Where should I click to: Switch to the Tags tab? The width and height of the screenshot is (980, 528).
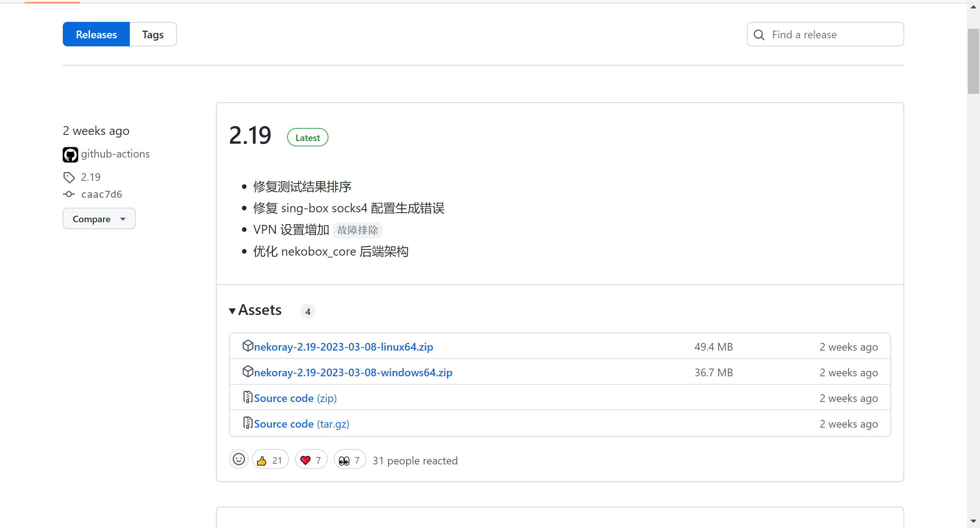(153, 34)
